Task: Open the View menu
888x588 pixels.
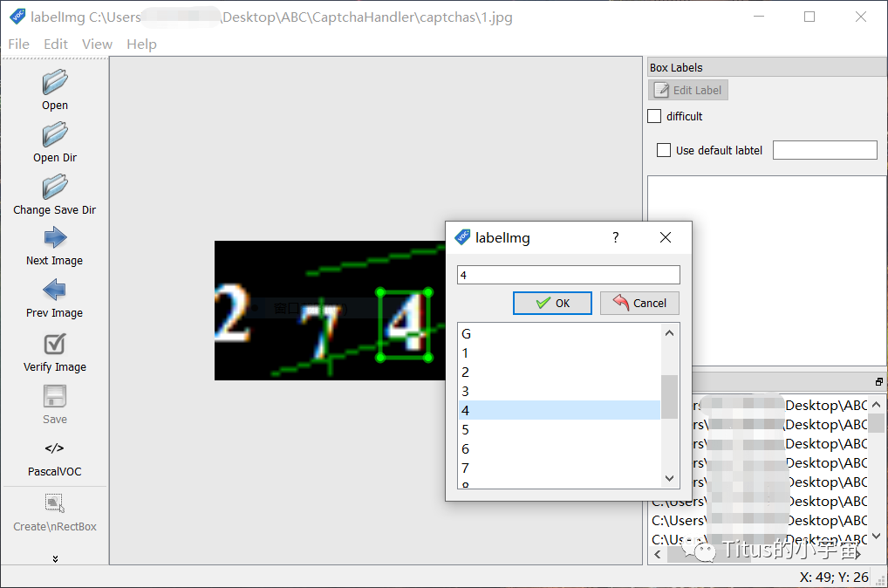Action: [x=97, y=44]
